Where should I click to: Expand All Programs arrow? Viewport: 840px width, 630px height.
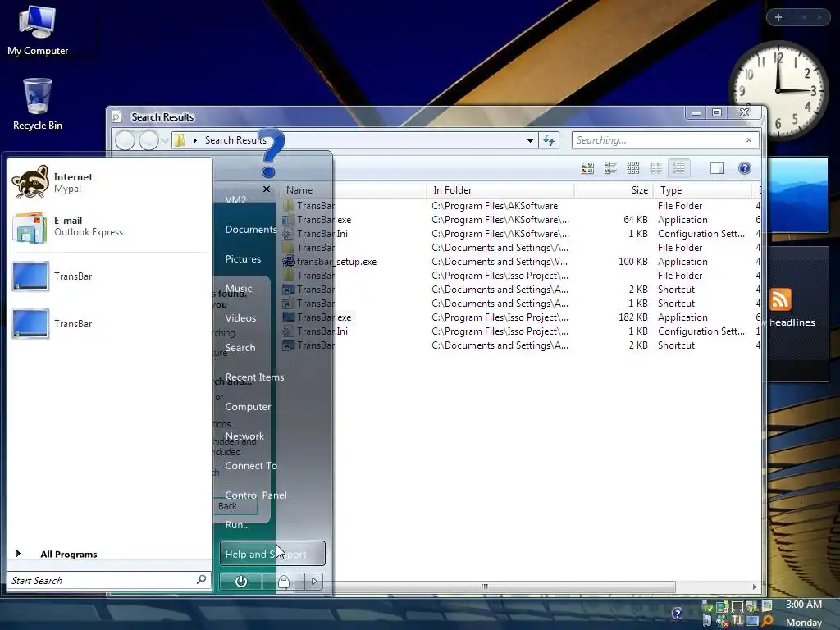pos(18,554)
